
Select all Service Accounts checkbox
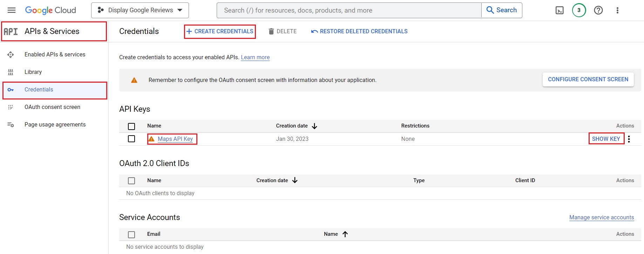click(x=131, y=235)
